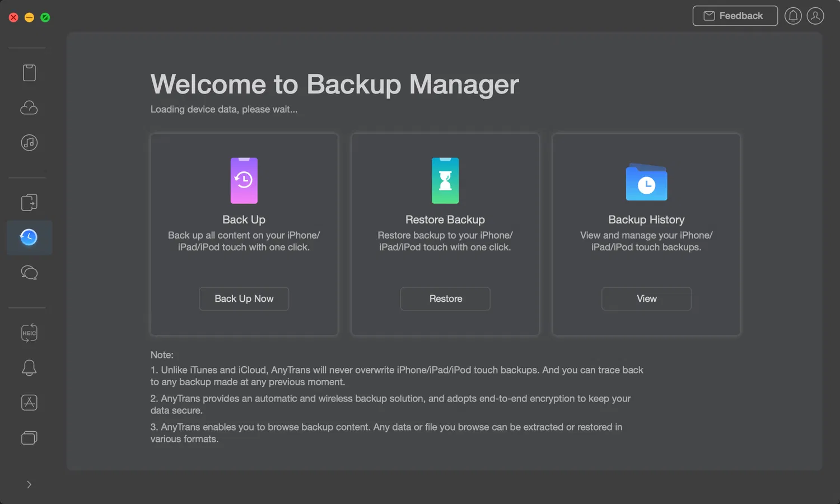Select Phone Switcher icon in sidebar

(29, 202)
